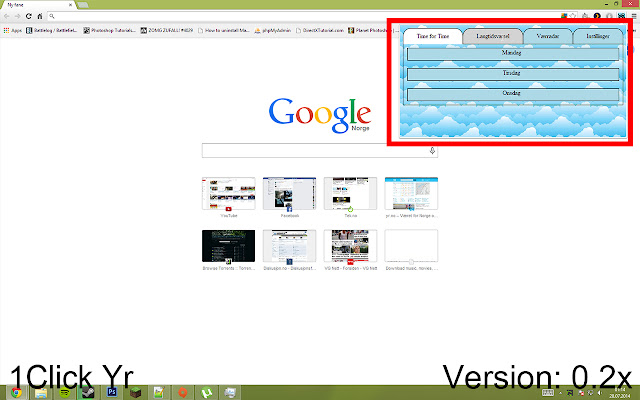This screenshot has height=400, width=640.
Task: Open the phpMyAdmin bookmark
Action: pyautogui.click(x=273, y=30)
